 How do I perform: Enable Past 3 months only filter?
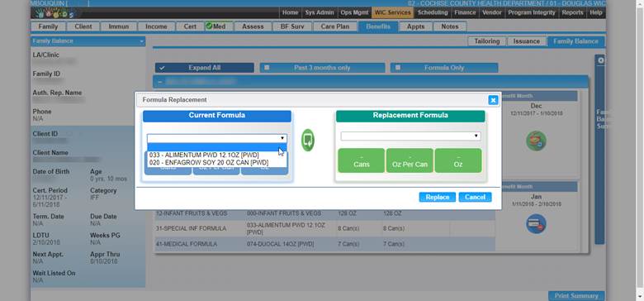pos(267,68)
